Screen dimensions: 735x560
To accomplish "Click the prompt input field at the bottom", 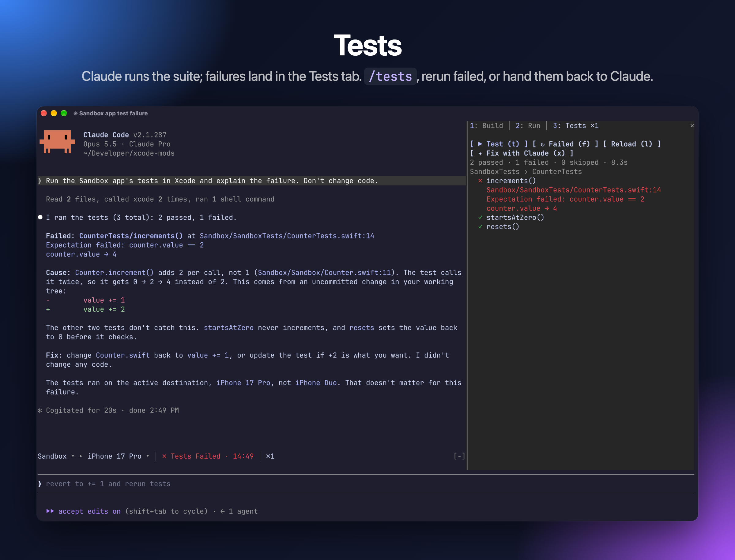I will point(366,484).
